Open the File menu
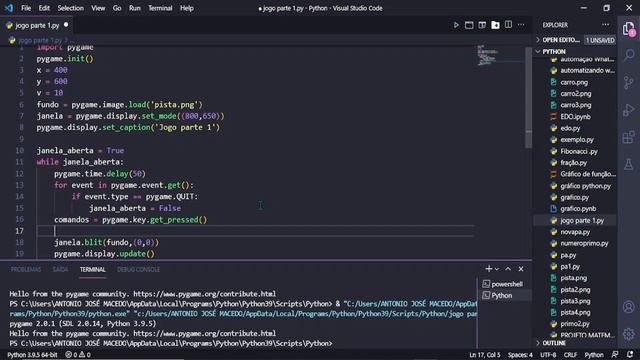 click(26, 8)
